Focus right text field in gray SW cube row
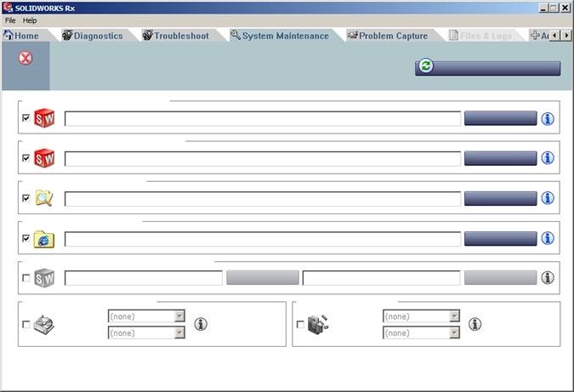Screen dimensions: 574x392 (x=382, y=278)
